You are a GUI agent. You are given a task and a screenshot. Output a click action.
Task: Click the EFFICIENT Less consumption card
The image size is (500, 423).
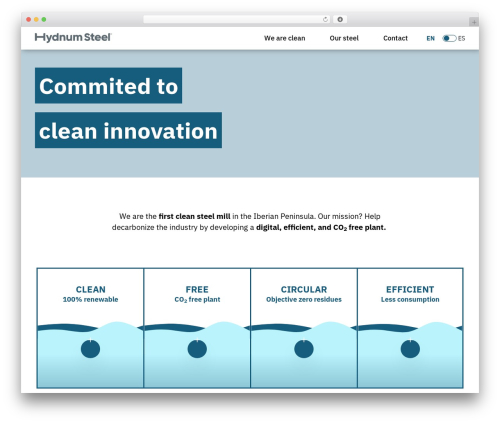pos(410,328)
